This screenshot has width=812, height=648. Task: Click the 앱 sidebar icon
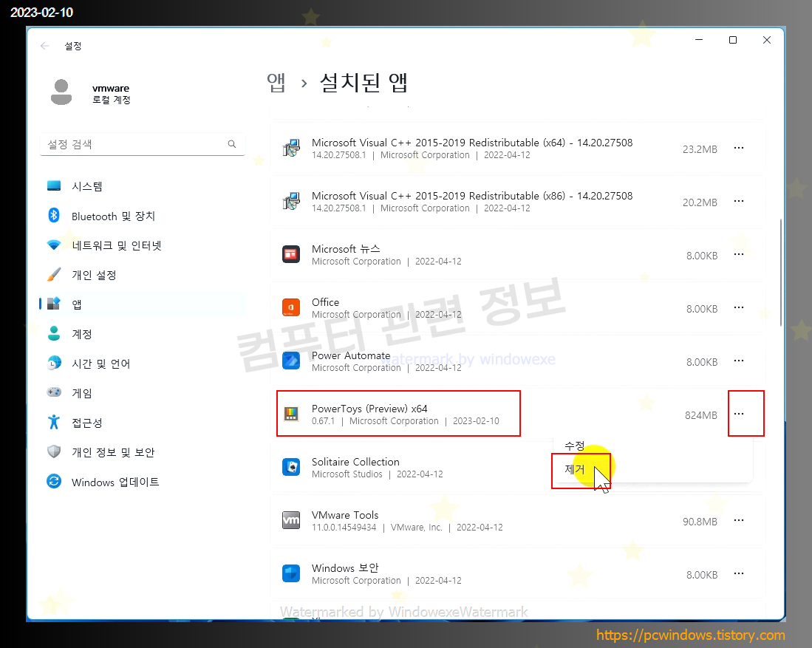(x=54, y=304)
